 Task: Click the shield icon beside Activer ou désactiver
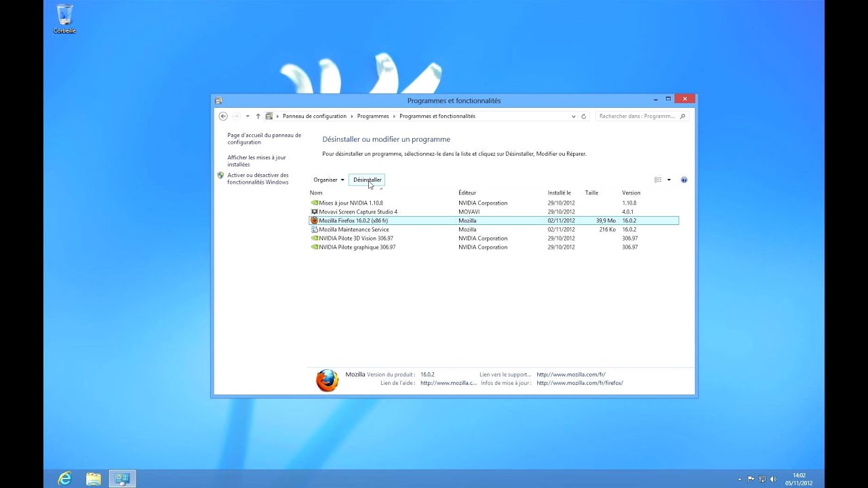click(x=220, y=175)
